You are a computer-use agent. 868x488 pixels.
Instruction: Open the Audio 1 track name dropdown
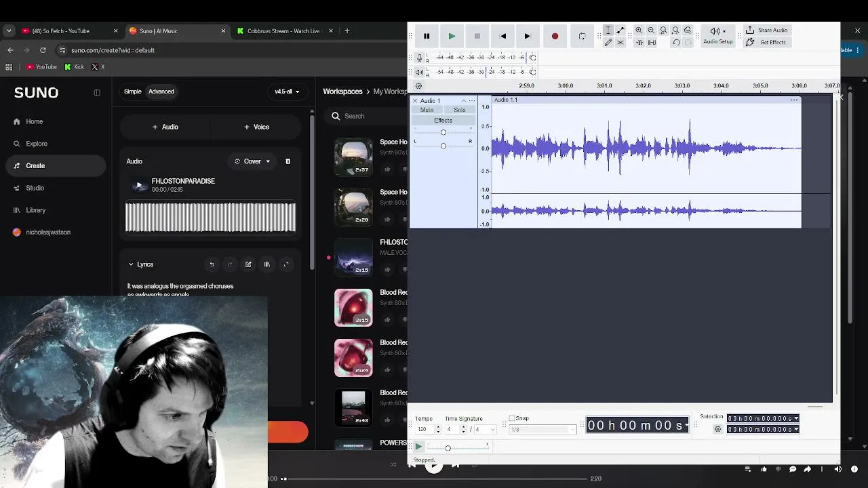464,101
